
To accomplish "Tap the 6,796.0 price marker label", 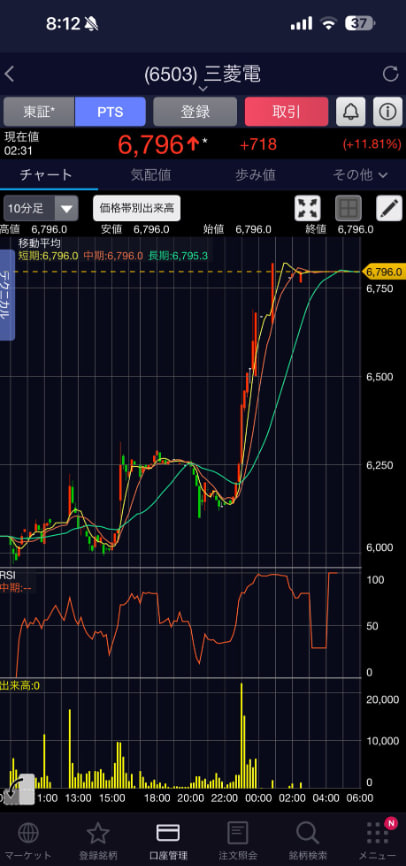I will coord(383,272).
